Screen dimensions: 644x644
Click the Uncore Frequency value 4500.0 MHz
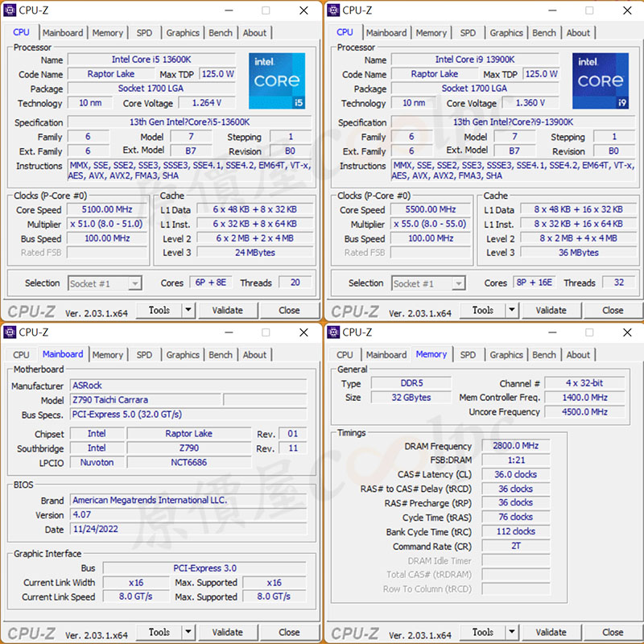click(x=585, y=411)
